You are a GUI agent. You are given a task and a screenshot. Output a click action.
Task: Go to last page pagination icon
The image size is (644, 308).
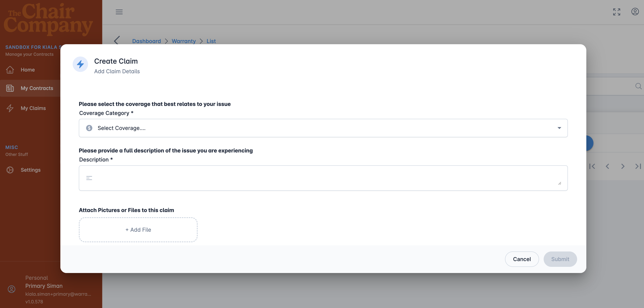point(638,166)
